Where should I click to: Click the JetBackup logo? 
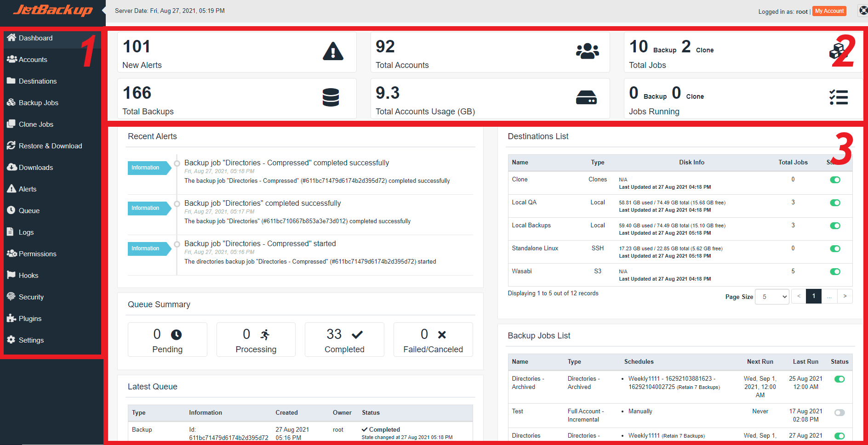(52, 10)
